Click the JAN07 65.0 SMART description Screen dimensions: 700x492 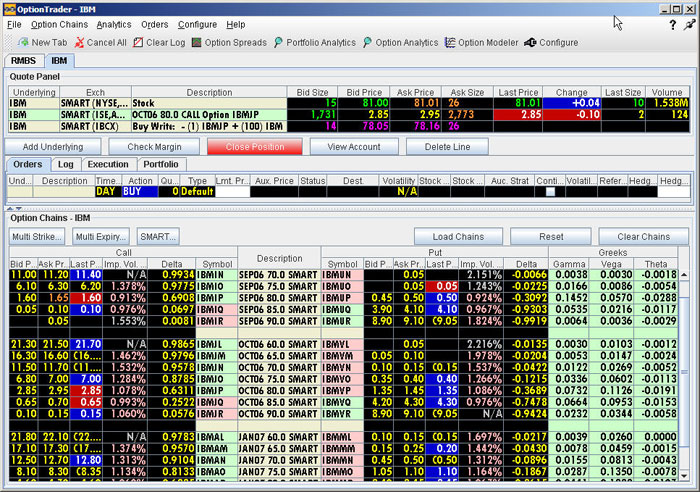click(x=278, y=449)
